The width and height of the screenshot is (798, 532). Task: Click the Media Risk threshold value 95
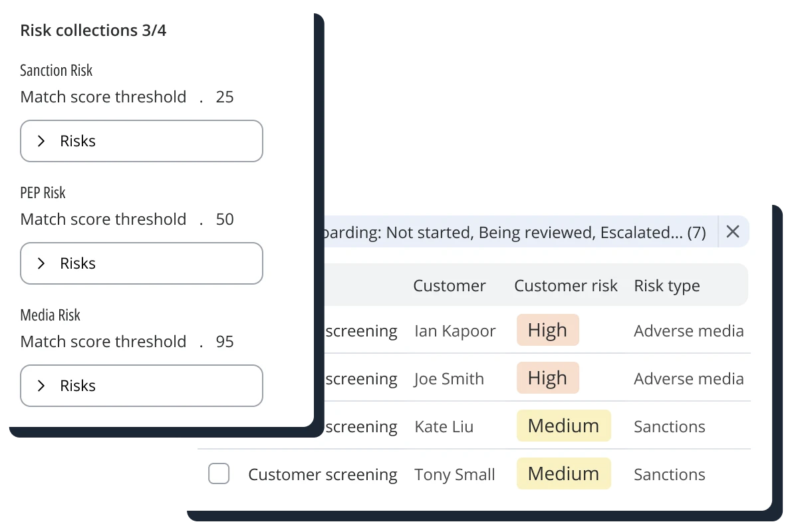(x=225, y=342)
